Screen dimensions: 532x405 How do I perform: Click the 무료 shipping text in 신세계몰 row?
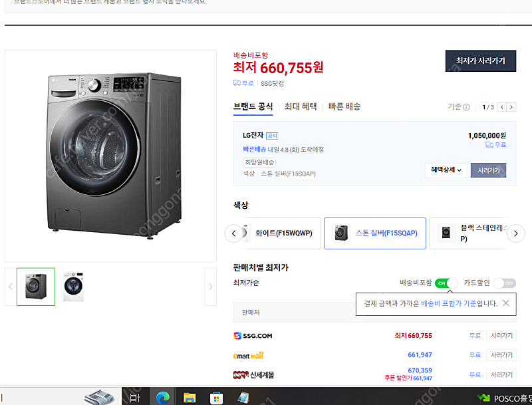coord(475,374)
